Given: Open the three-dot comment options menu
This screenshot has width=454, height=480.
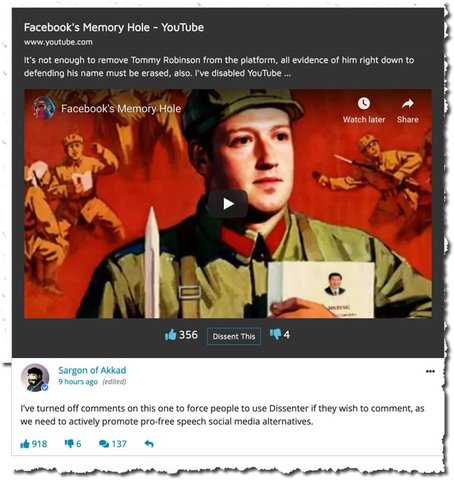Looking at the screenshot, I should 430,371.
